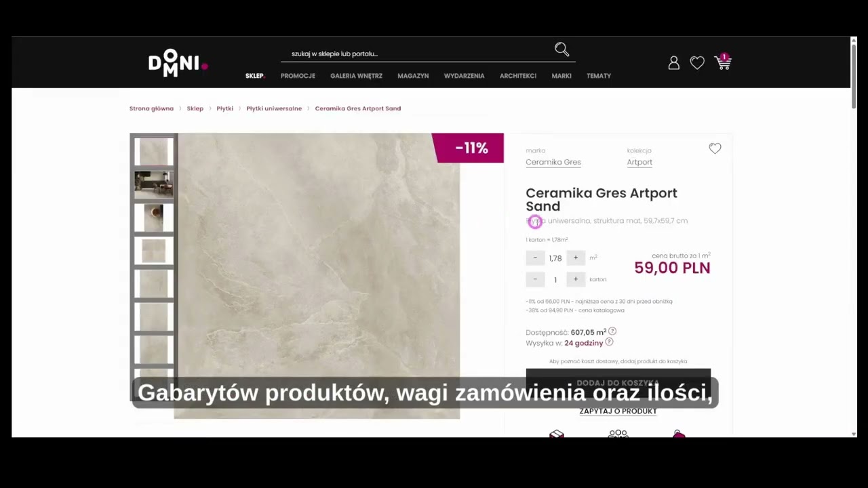This screenshot has height=488, width=868.
Task: Select first tile thumbnail
Action: coord(153,152)
